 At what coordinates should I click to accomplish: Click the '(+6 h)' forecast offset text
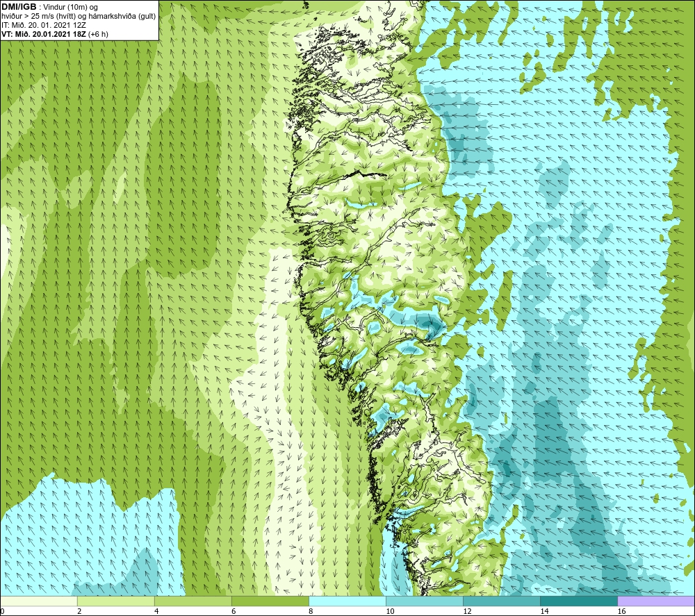[98, 34]
